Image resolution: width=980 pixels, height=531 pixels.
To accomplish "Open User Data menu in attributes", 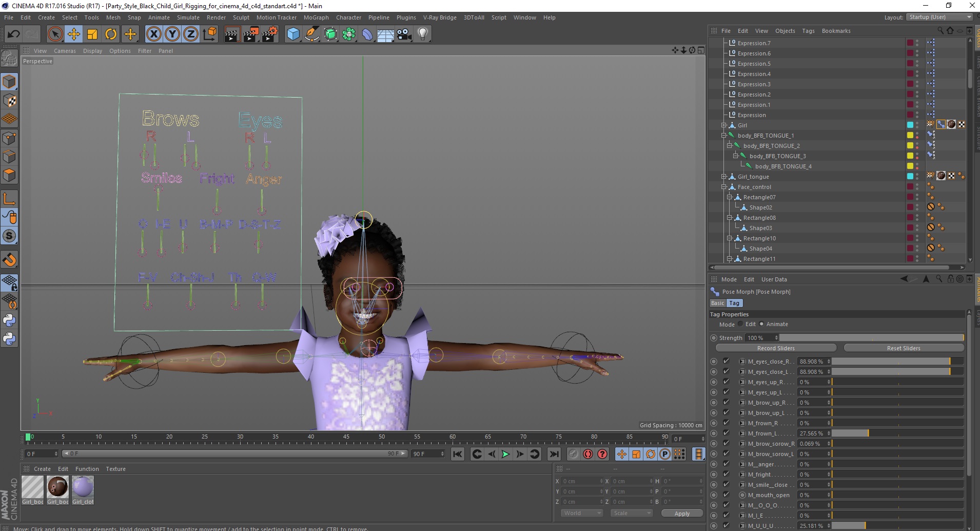I will click(x=774, y=279).
